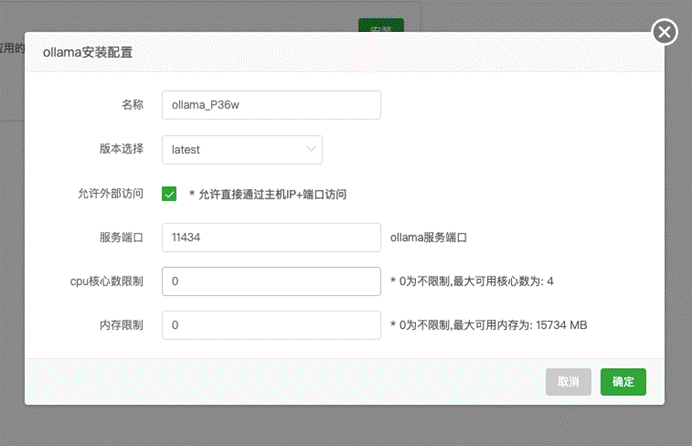The image size is (692, 446).
Task: Confirm installation with the green 确定 button
Action: [x=623, y=382]
